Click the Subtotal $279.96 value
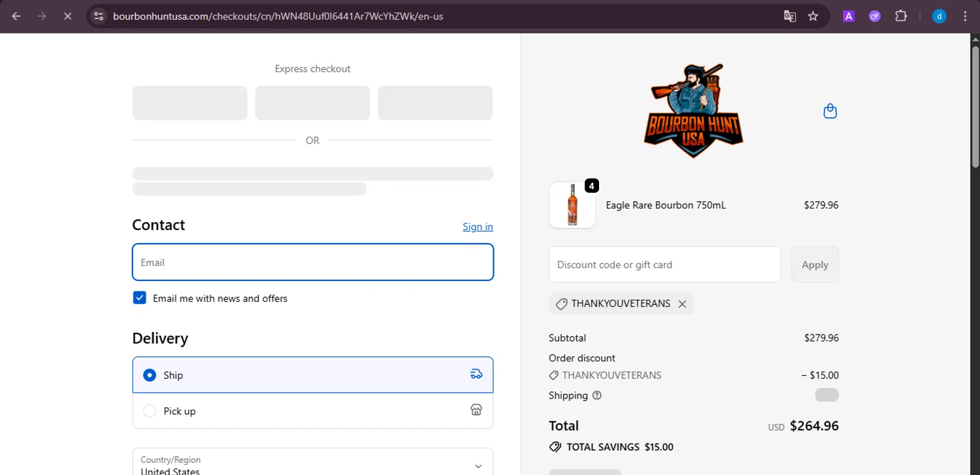This screenshot has width=980, height=475. coord(821,338)
